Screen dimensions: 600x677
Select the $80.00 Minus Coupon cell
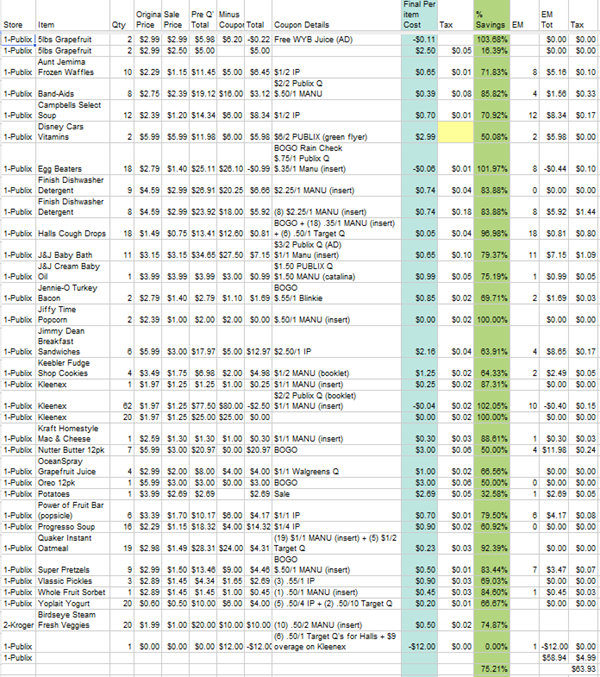pyautogui.click(x=231, y=401)
